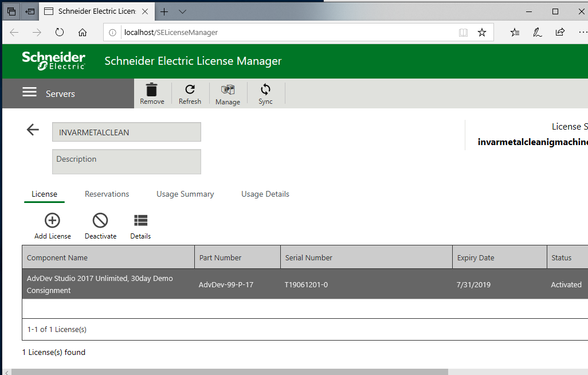The image size is (588, 375).
Task: Sort by Expiry Date column header
Action: [x=500, y=257]
